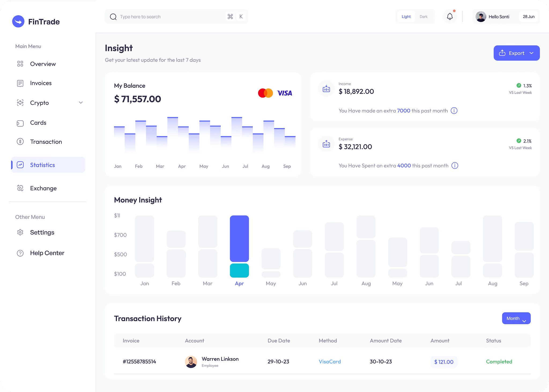Open the Month filter dropdown
This screenshot has width=549, height=392.
[x=516, y=318]
